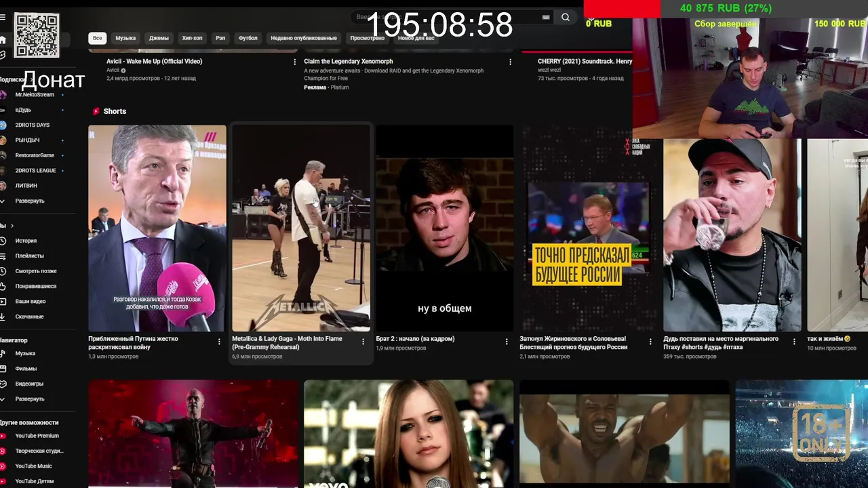Open options for Legendary Xenomorph ad
Screen dimensions: 868x488
[510, 62]
